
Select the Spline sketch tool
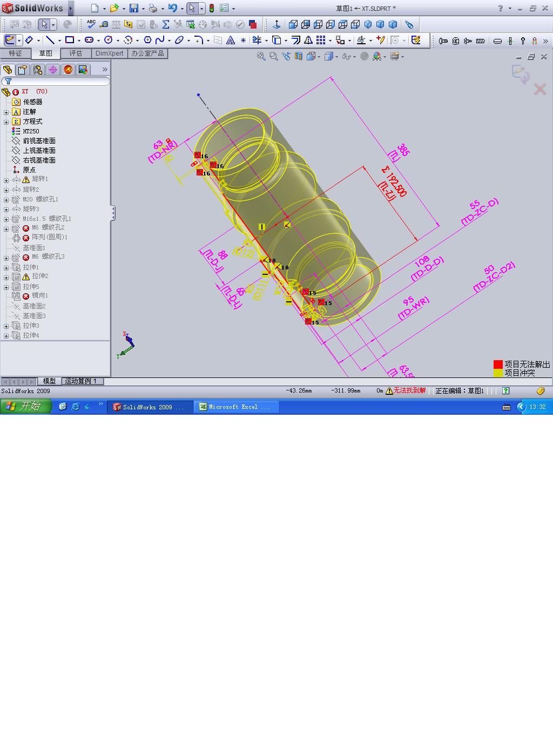tap(160, 40)
